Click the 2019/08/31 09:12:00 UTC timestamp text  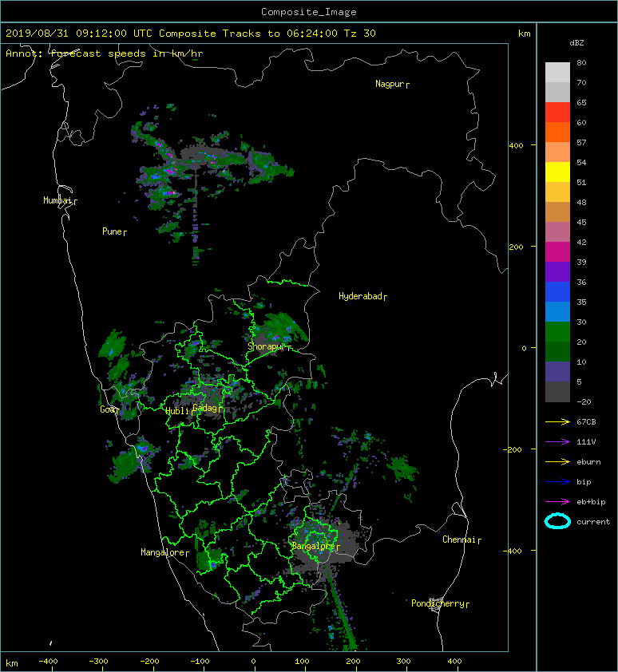[x=79, y=34]
